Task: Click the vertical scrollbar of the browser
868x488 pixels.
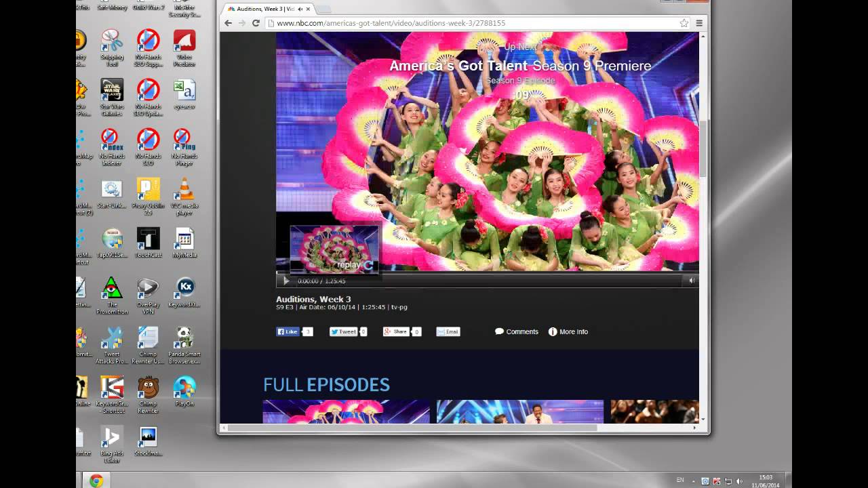Action: click(x=704, y=149)
